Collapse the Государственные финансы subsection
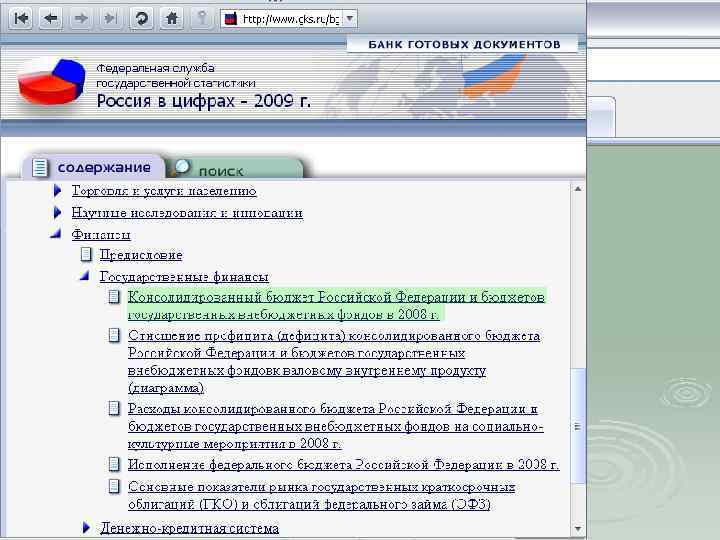 [84, 276]
